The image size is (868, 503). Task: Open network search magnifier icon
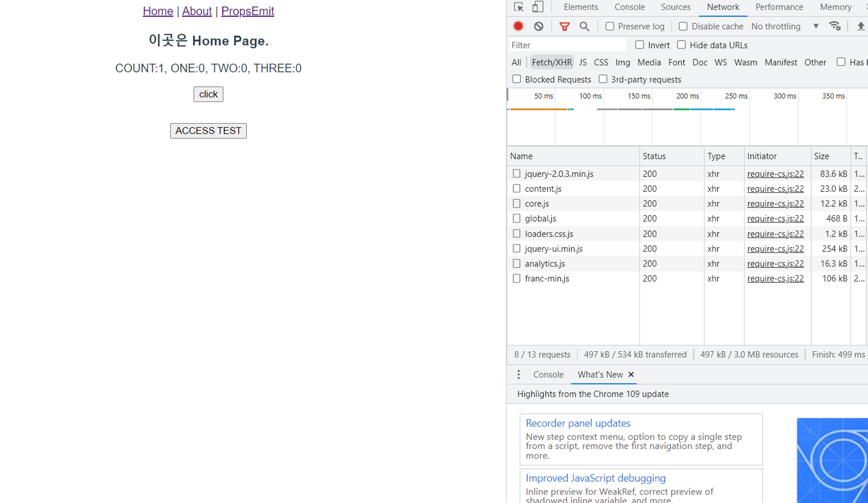[x=584, y=26]
